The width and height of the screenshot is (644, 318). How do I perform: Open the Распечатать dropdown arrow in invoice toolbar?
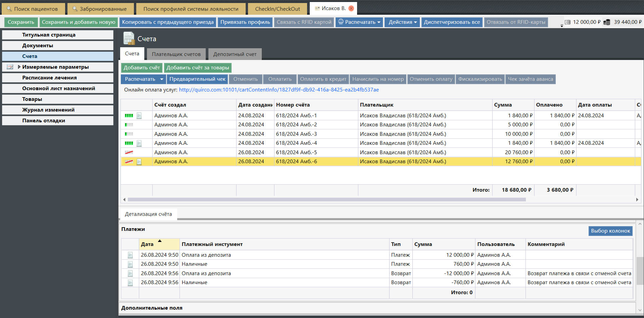(161, 79)
